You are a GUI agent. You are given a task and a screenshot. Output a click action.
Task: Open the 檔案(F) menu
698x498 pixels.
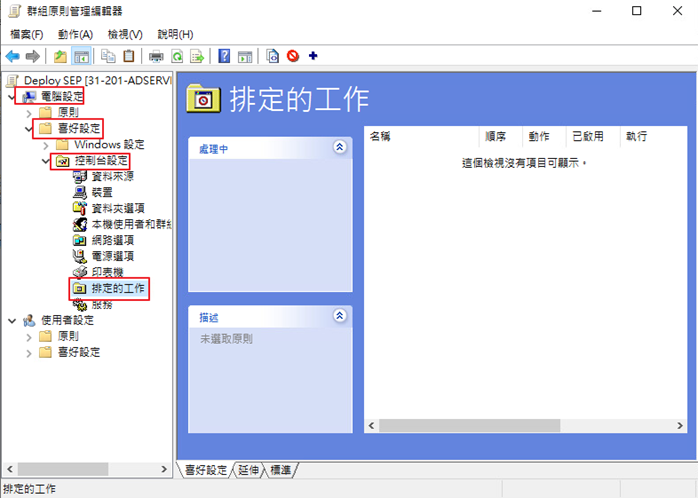[x=26, y=34]
